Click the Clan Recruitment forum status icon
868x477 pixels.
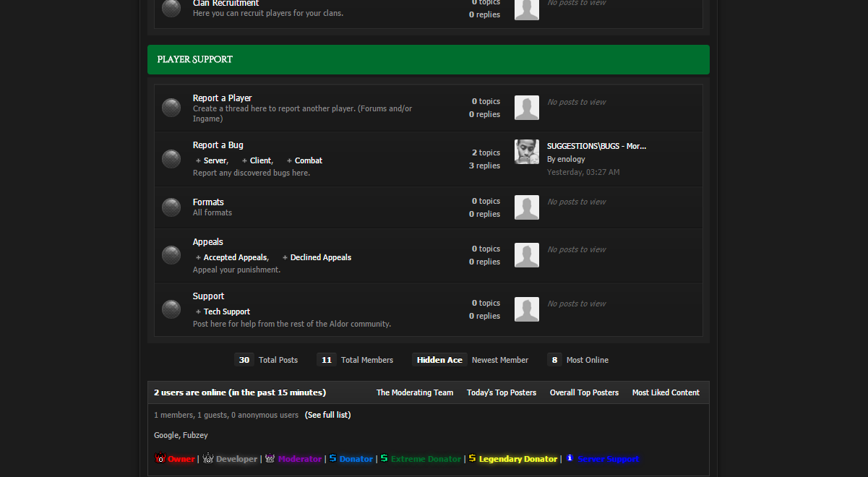pyautogui.click(x=171, y=8)
